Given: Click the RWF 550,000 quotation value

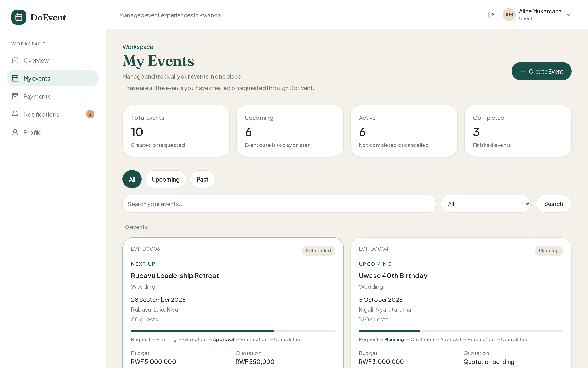Looking at the screenshot, I should (255, 362).
